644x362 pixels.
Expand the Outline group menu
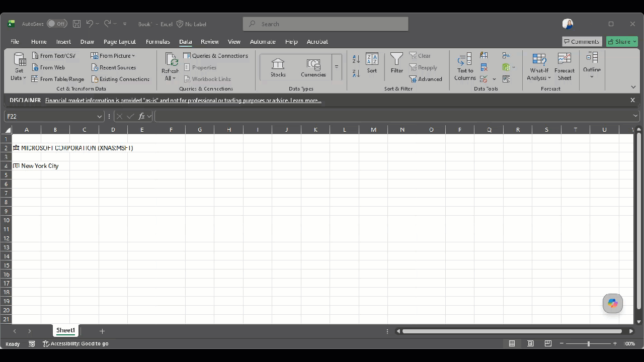[x=592, y=65]
